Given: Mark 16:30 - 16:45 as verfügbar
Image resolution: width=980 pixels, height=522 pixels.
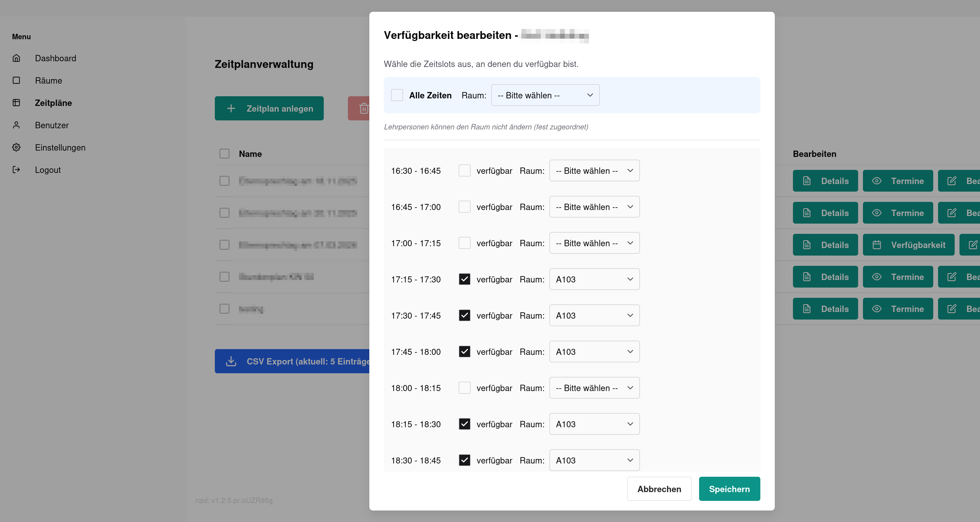Looking at the screenshot, I should pos(465,170).
